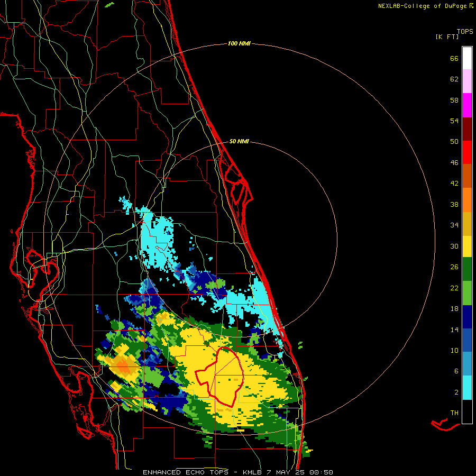
Task: Click the cyan swatch between 6 and 2
Action: coord(467,388)
